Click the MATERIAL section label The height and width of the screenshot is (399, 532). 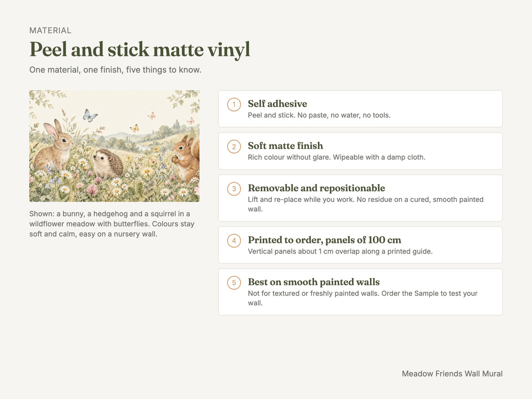[50, 31]
